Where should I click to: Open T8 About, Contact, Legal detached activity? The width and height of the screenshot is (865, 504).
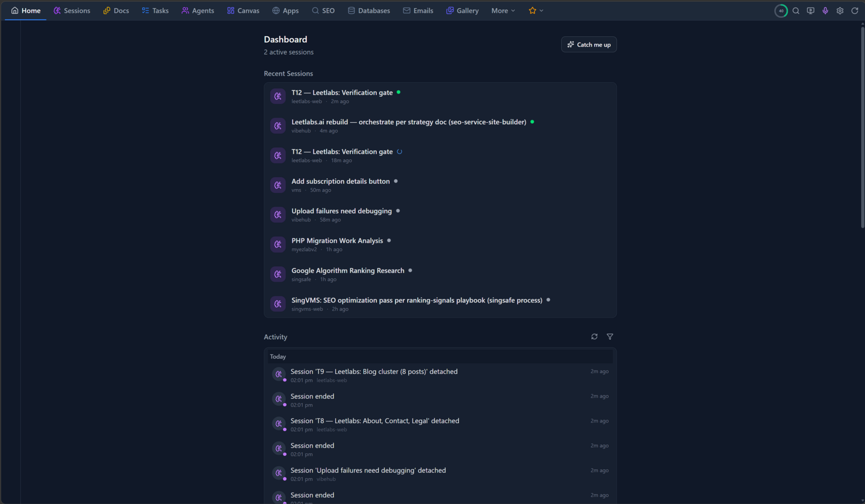[440, 425]
